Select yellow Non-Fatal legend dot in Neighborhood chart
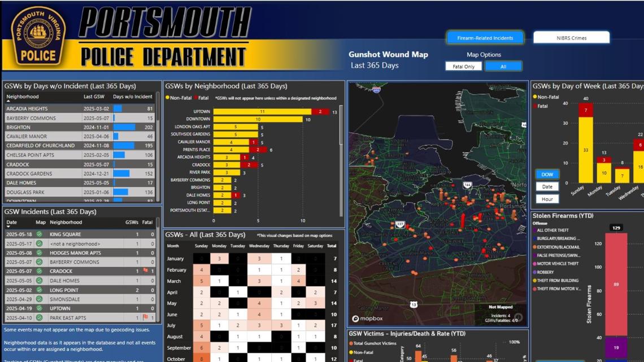Screen dimensions: 644x362 point(168,96)
